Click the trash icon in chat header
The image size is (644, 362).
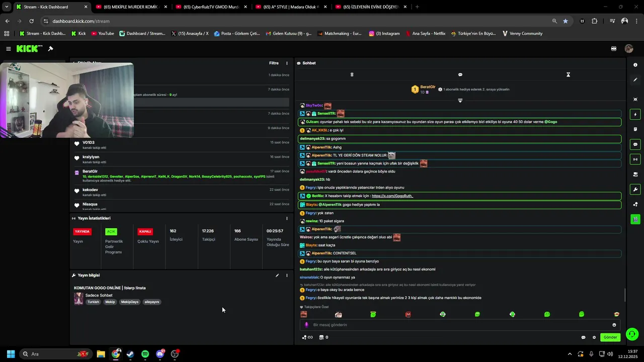[x=352, y=74]
